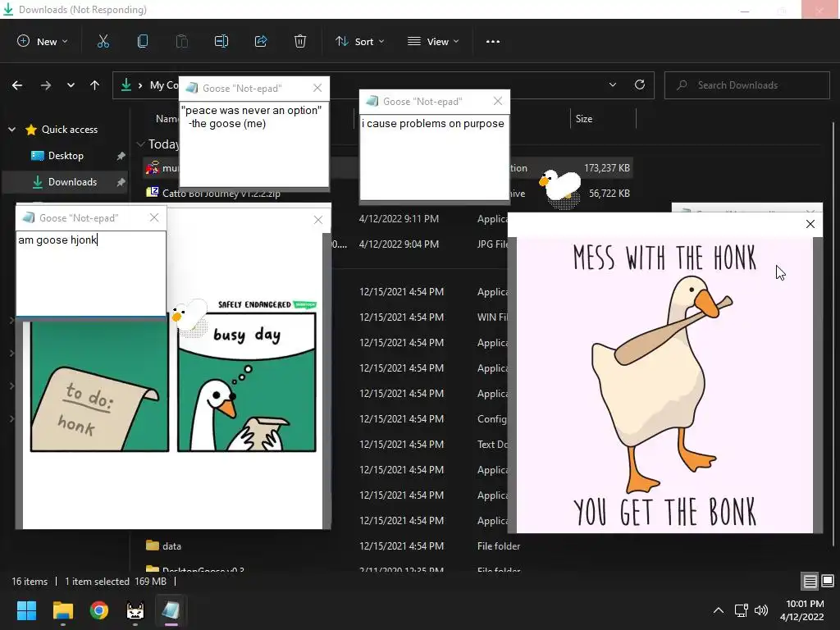Screen dimensions: 840x630
Task: Show hidden system tray icons
Action: (x=719, y=610)
